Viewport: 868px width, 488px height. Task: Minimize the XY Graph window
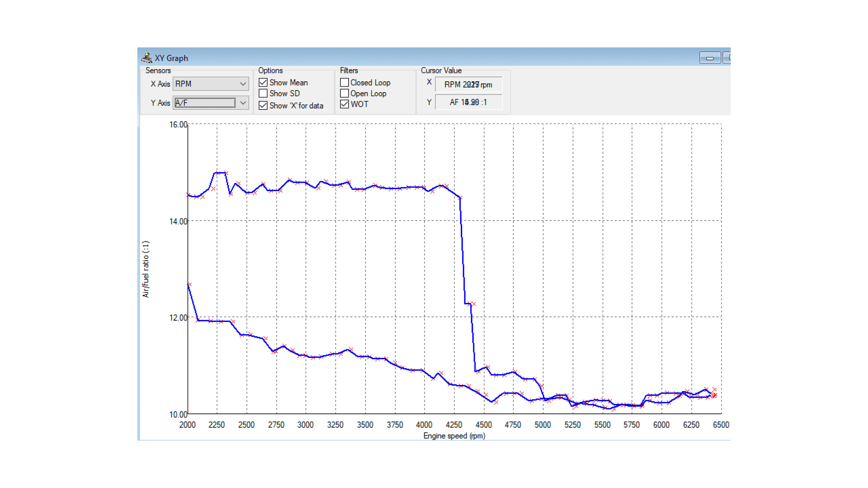(710, 57)
